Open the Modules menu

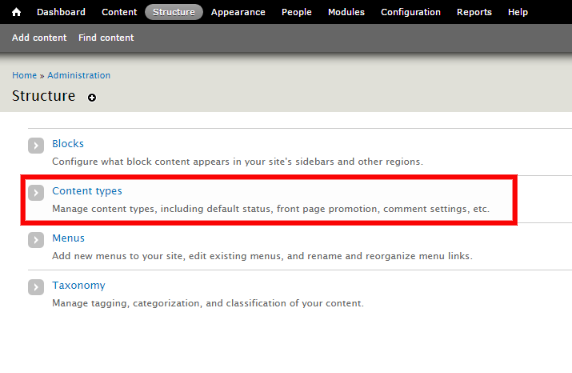click(346, 12)
